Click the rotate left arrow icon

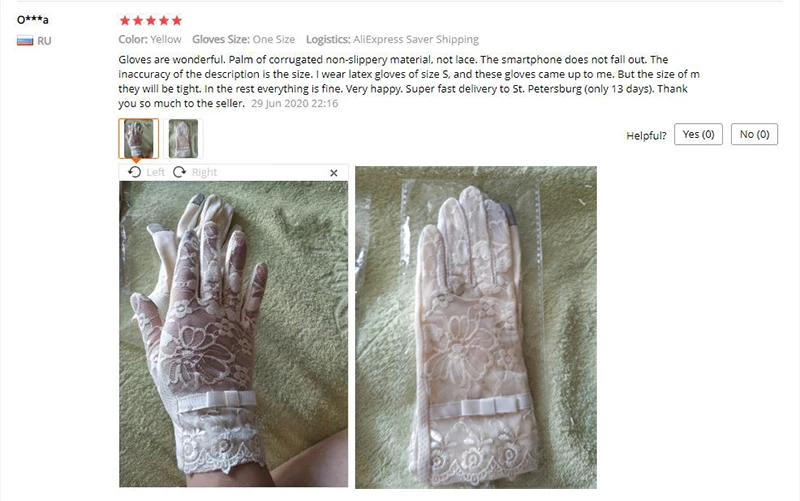[x=135, y=172]
